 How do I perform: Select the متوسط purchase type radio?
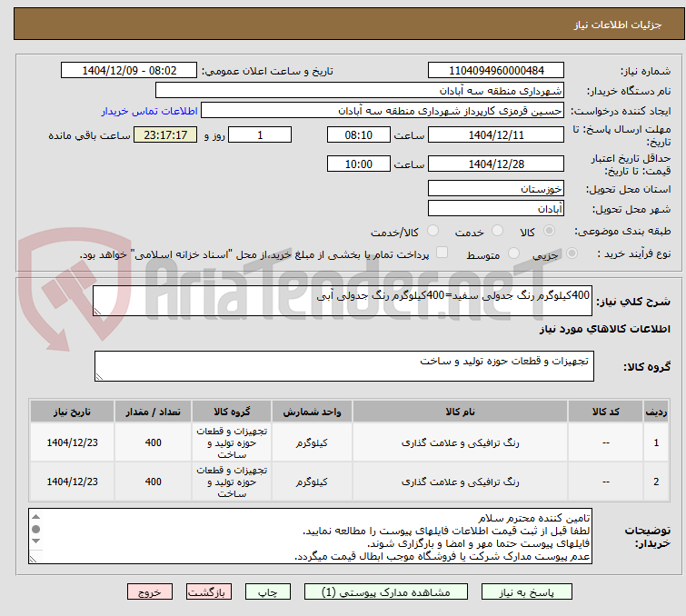513,253
